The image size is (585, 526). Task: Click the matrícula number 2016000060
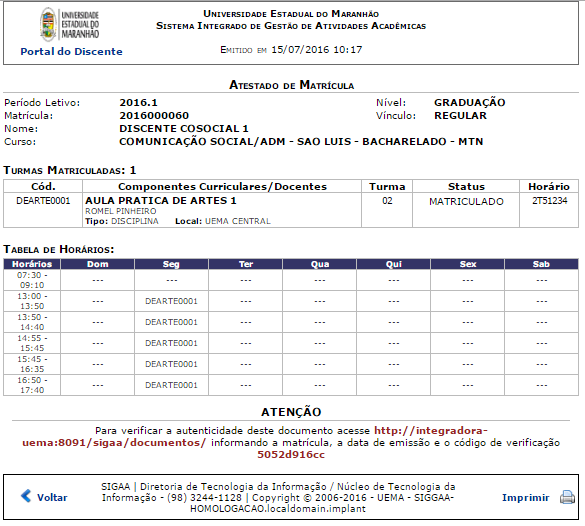click(x=154, y=116)
